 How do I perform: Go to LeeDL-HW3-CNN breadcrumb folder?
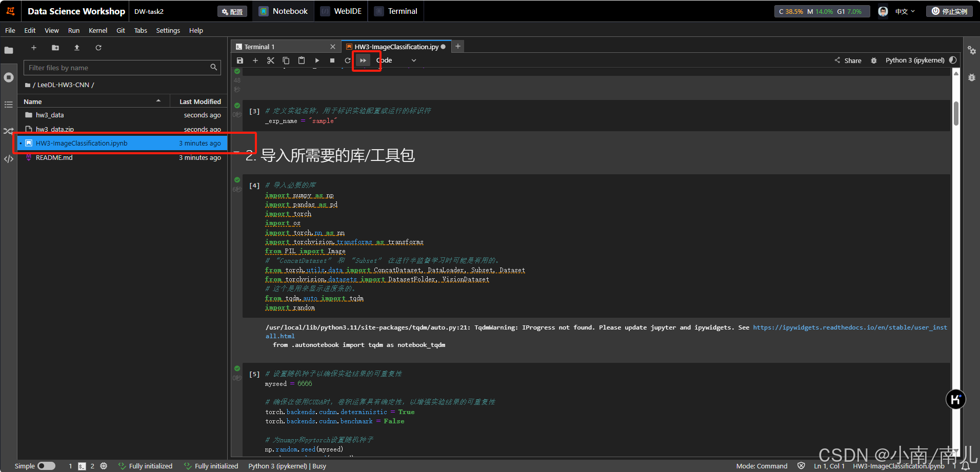63,85
